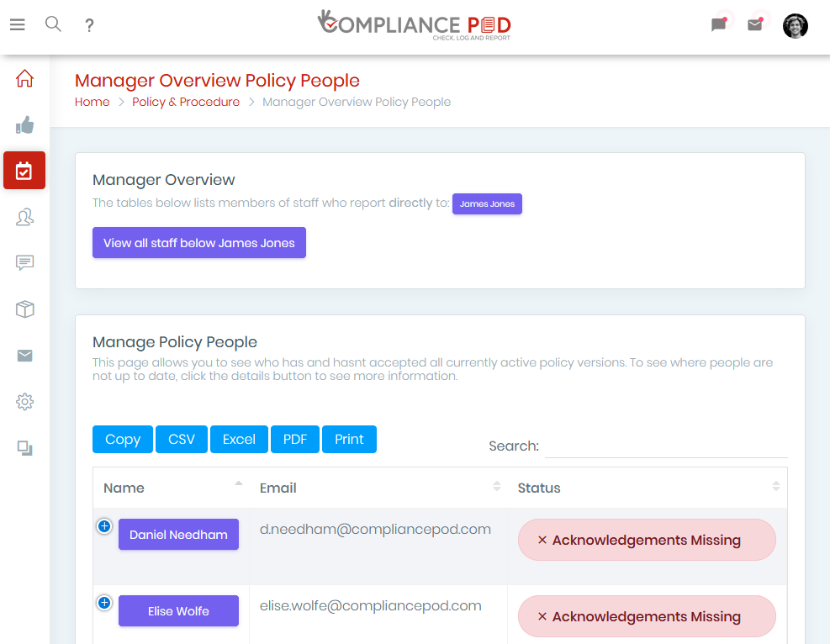Click Elise Wolfe's Acknowledgements Missing status
The image size is (830, 644).
[647, 616]
